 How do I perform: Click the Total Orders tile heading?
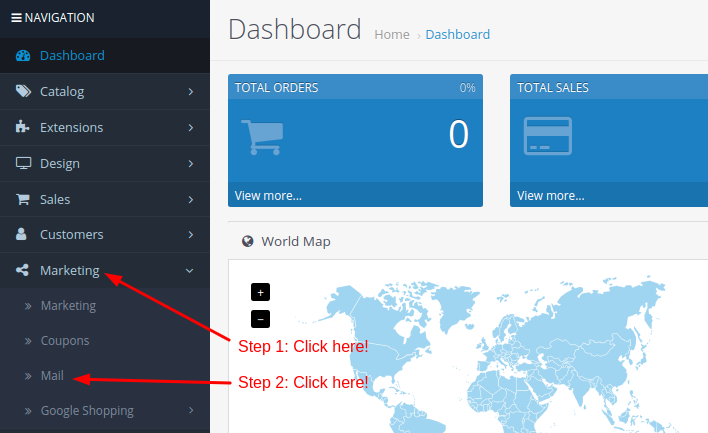[x=276, y=88]
